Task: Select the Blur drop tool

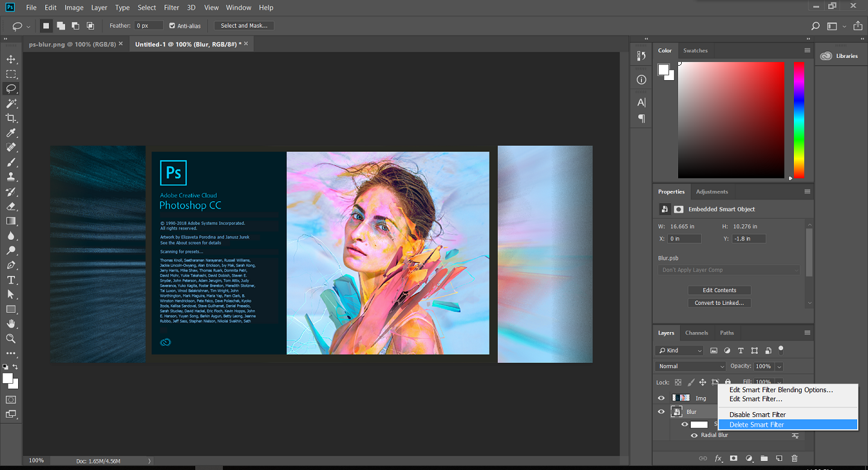Action: coord(11,236)
